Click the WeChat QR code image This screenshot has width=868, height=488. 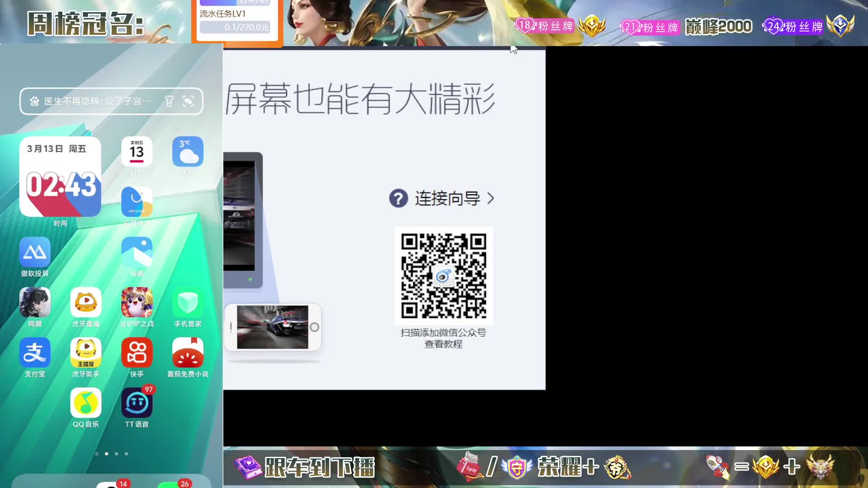pyautogui.click(x=443, y=276)
